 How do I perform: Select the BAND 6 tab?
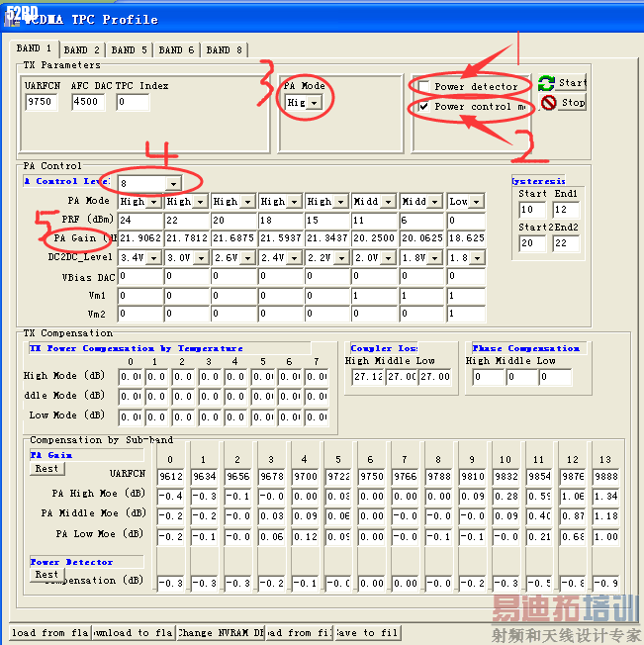tap(176, 50)
